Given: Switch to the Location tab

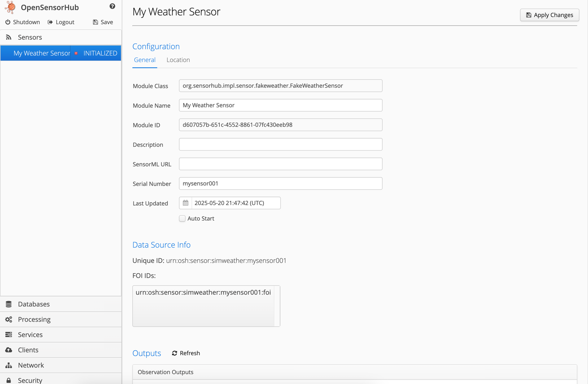Looking at the screenshot, I should click(x=178, y=60).
